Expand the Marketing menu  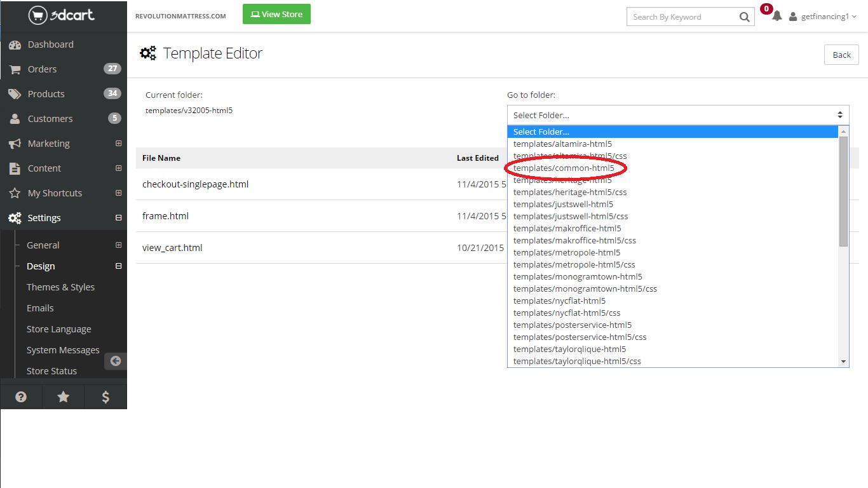[x=118, y=144]
